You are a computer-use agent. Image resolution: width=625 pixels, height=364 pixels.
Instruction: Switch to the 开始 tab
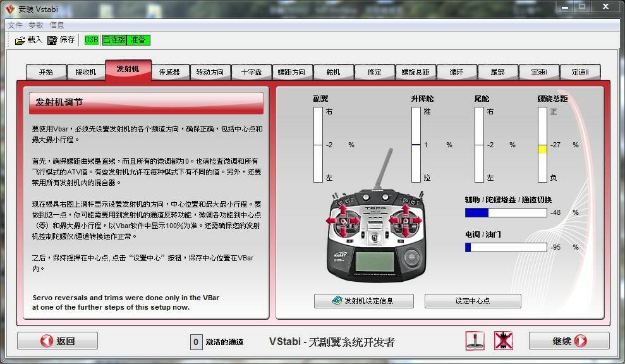46,72
